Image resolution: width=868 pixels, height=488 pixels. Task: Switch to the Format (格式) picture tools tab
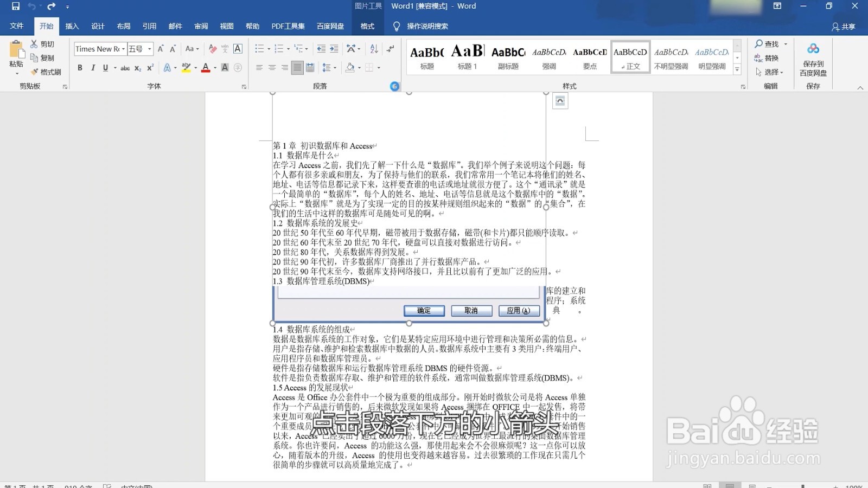pyautogui.click(x=367, y=26)
